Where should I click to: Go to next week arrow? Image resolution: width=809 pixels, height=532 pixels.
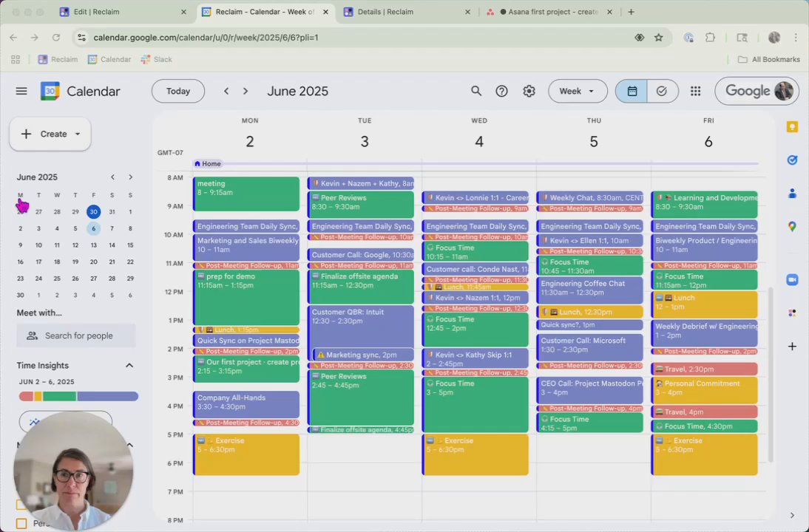246,91
